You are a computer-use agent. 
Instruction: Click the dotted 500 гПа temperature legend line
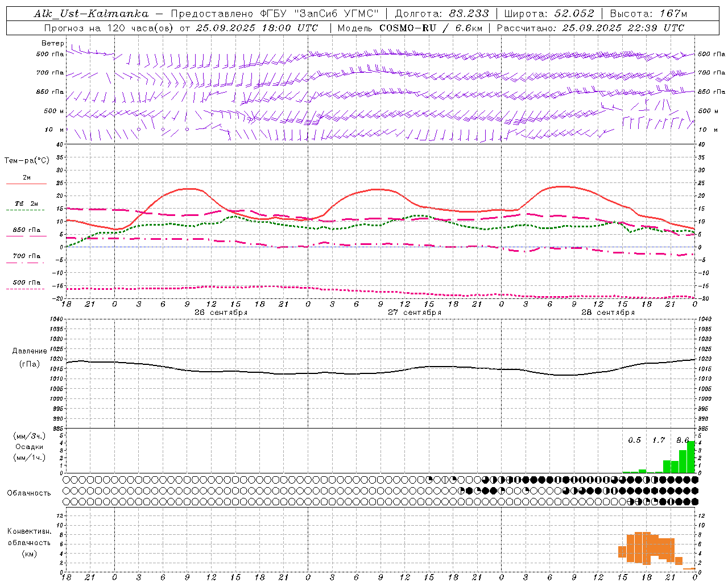[x=26, y=289]
